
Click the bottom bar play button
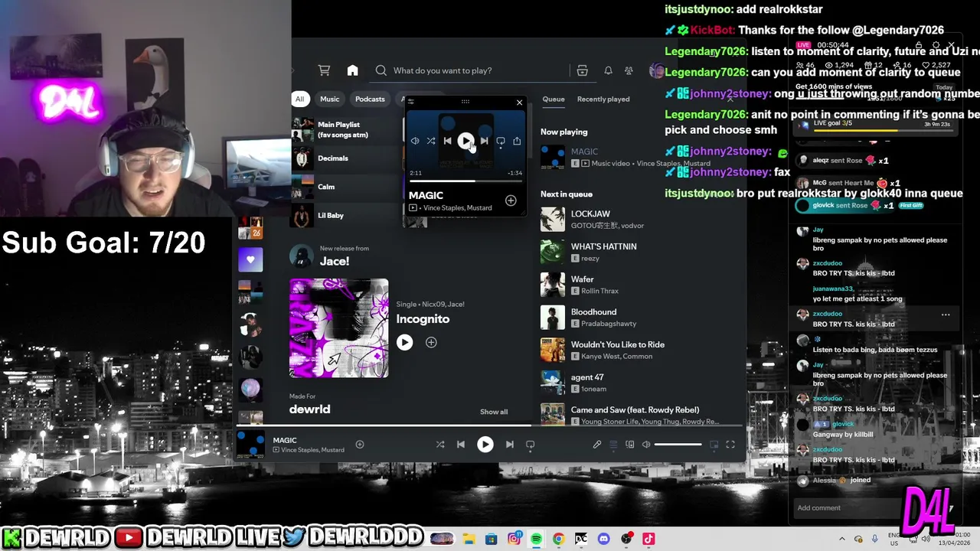tap(485, 444)
